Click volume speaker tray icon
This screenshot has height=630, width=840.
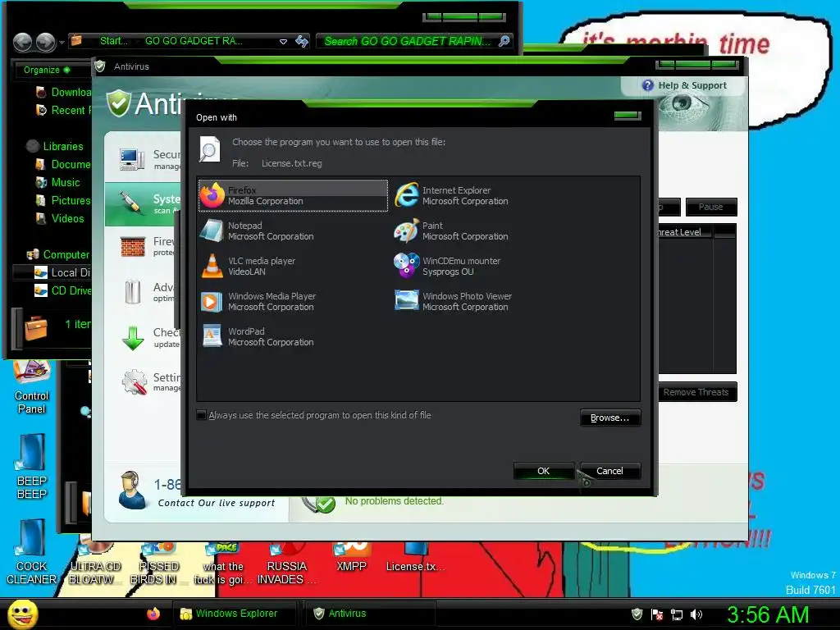pyautogui.click(x=696, y=614)
